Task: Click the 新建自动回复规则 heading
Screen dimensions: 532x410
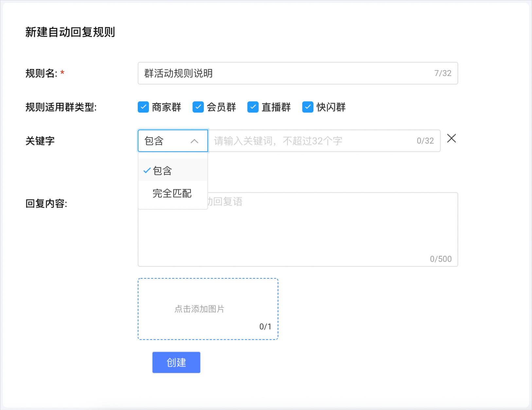Action: (x=70, y=32)
